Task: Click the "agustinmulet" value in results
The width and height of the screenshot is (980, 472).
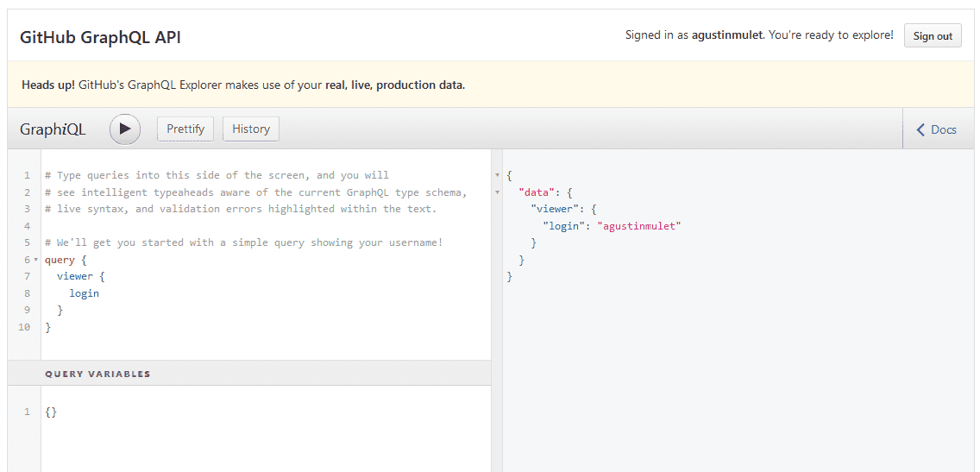Action: [x=638, y=226]
